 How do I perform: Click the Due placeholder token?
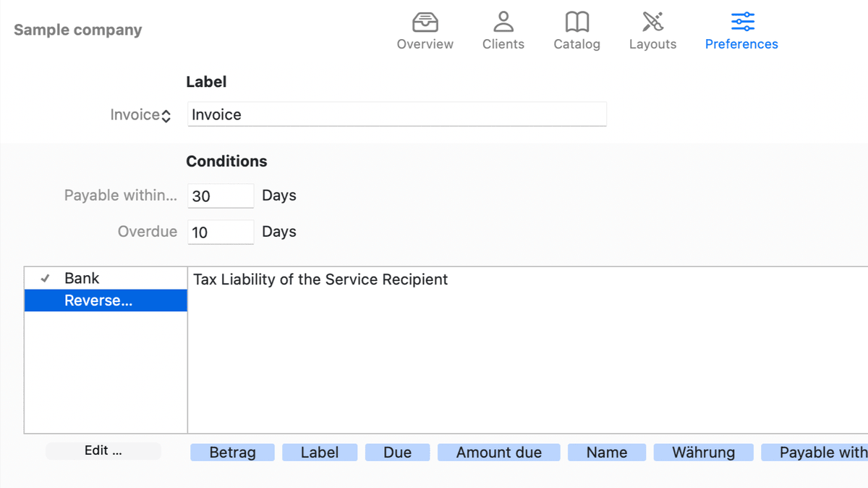397,453
